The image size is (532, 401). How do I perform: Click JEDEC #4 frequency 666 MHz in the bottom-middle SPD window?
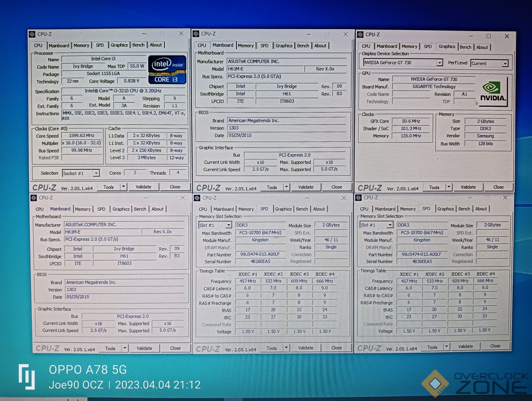coord(325,281)
